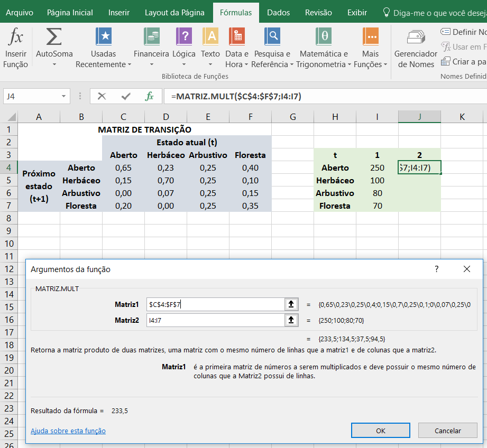Click the AutoSoma sigma icon
Image resolution: width=487 pixels, height=448 pixels.
54,38
